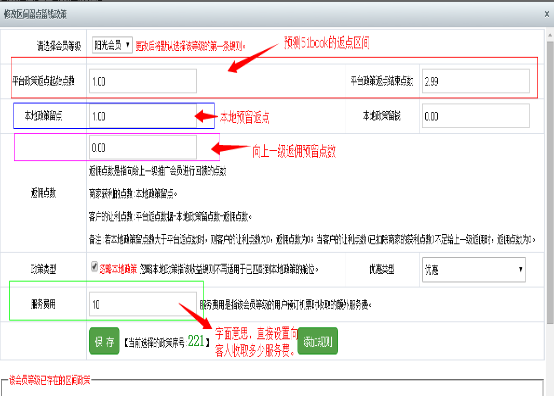
Task: Click the vertical scrollbar thumb on the right
Action: pos(550,182)
